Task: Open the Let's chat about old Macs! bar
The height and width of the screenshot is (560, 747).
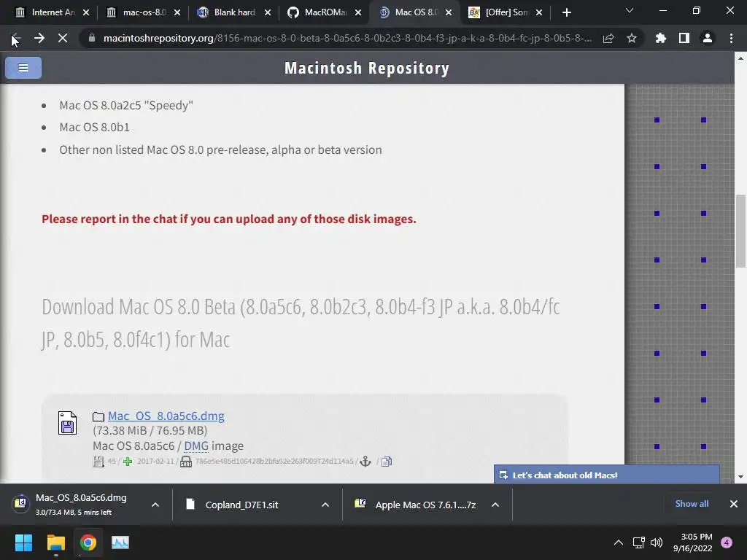Action: pyautogui.click(x=606, y=475)
